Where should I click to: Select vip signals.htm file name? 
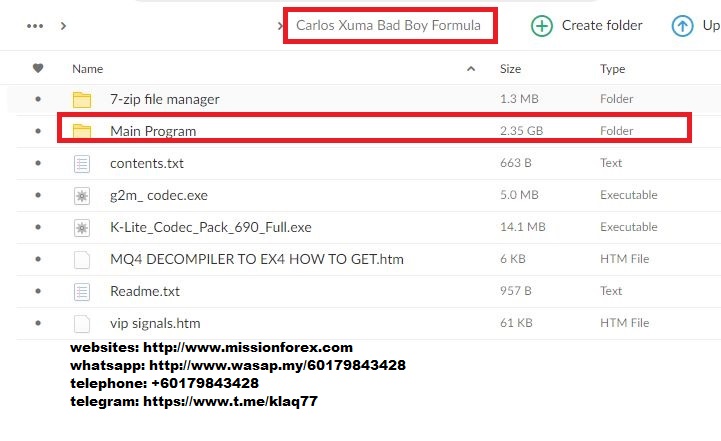[155, 323]
